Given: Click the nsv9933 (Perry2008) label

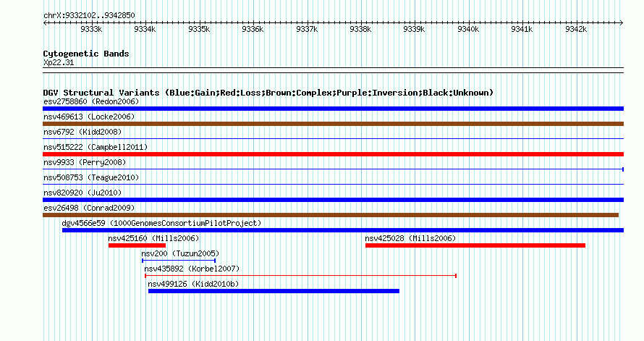Looking at the screenshot, I should click(x=85, y=162).
